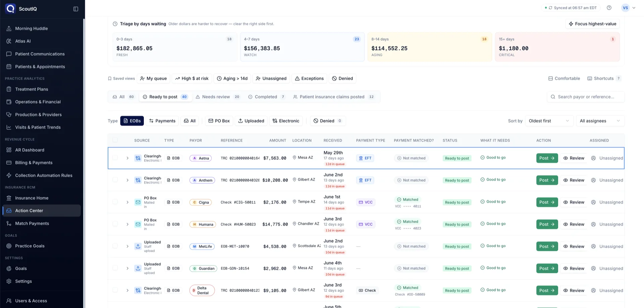
Task: Check the Anthem row checkbox
Action: (x=115, y=180)
